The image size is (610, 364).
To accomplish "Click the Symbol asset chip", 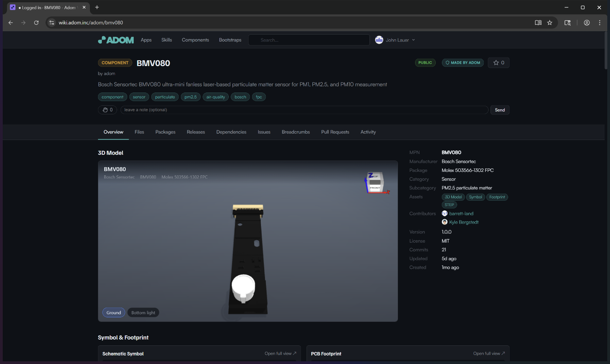I will point(475,197).
